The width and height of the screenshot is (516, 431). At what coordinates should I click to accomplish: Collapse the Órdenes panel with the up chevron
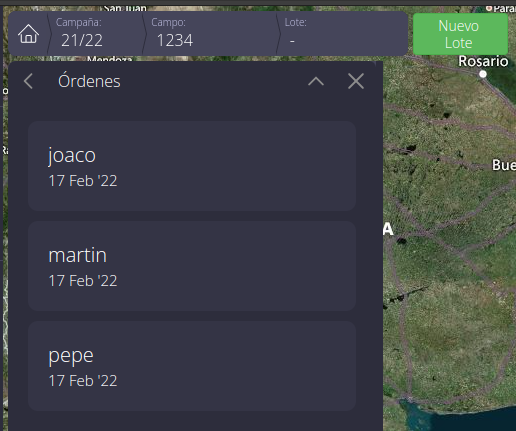coord(316,81)
